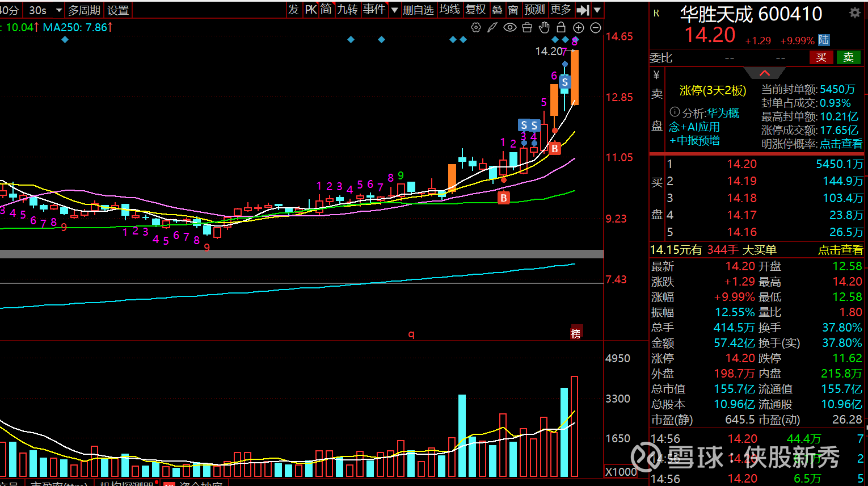Toggle the eye visibility icon on chart
The height and width of the screenshot is (486, 868).
click(510, 27)
